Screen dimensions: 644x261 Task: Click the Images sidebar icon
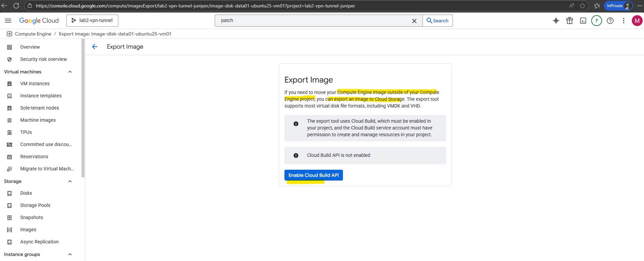tap(9, 230)
